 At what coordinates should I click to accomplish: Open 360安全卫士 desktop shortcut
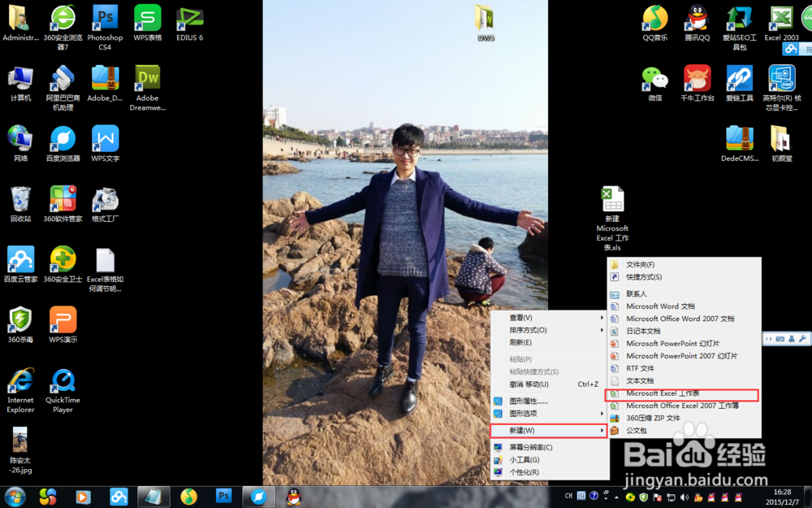click(x=63, y=264)
